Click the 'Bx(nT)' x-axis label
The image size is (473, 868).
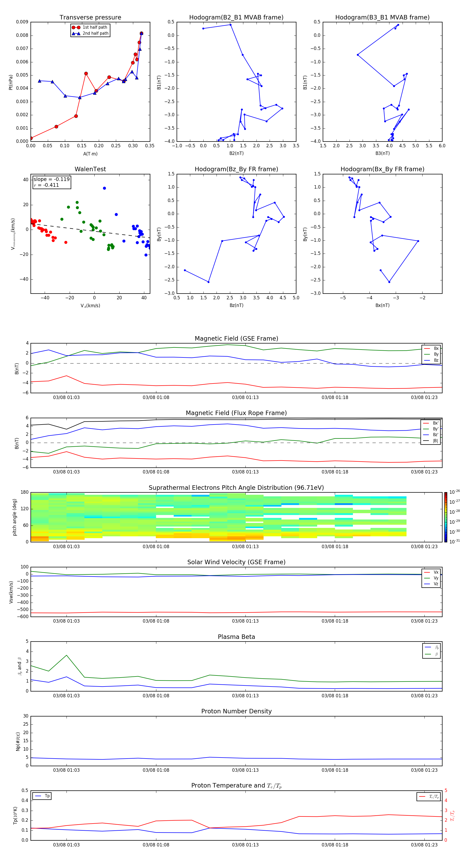[382, 305]
